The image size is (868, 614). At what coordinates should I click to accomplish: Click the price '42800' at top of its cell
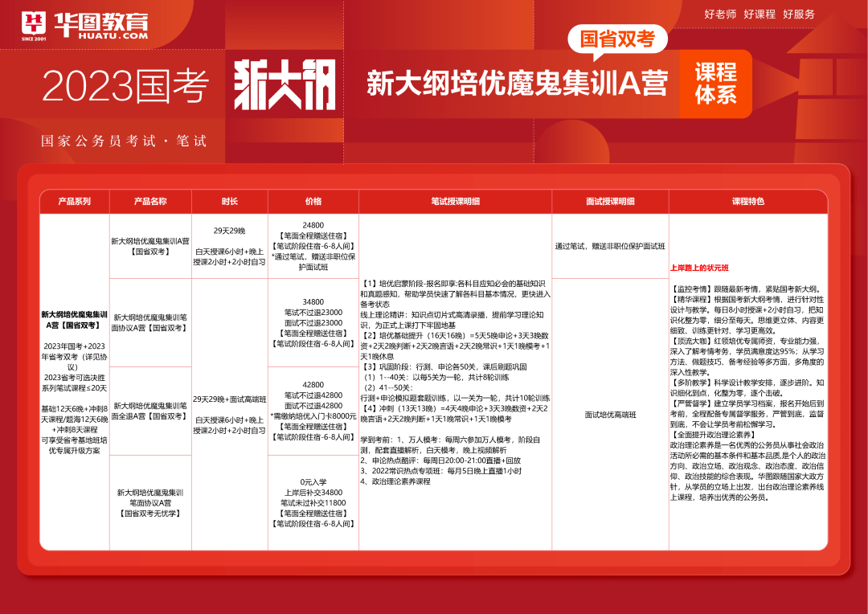click(x=313, y=385)
